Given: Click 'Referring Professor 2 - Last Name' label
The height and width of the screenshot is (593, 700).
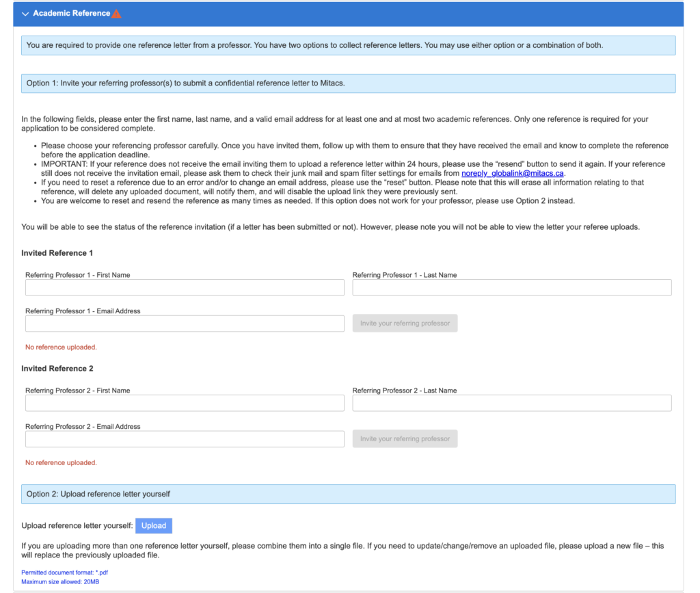Looking at the screenshot, I should point(405,391).
